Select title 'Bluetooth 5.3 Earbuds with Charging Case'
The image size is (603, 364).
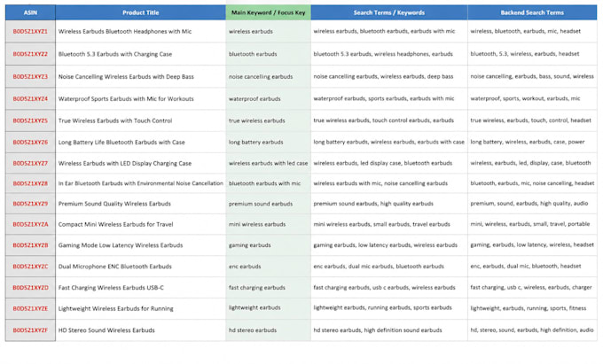[x=115, y=54]
